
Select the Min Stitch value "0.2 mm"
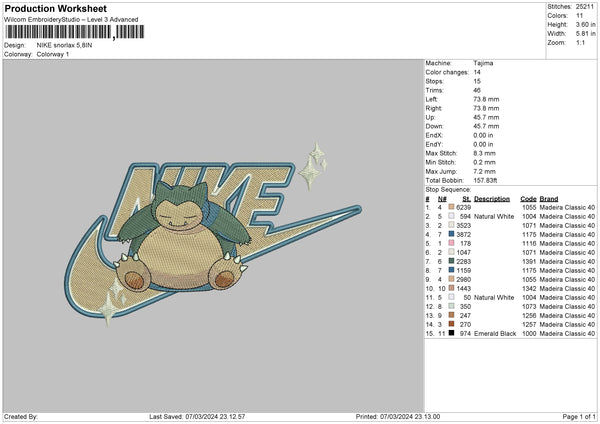(484, 162)
